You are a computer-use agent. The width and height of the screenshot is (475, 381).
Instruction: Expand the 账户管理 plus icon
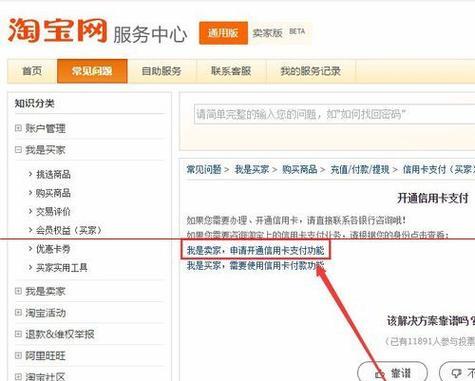pos(18,128)
